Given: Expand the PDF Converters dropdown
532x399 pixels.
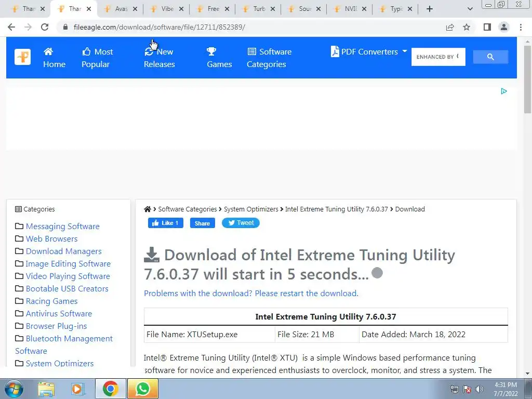Looking at the screenshot, I should point(369,51).
